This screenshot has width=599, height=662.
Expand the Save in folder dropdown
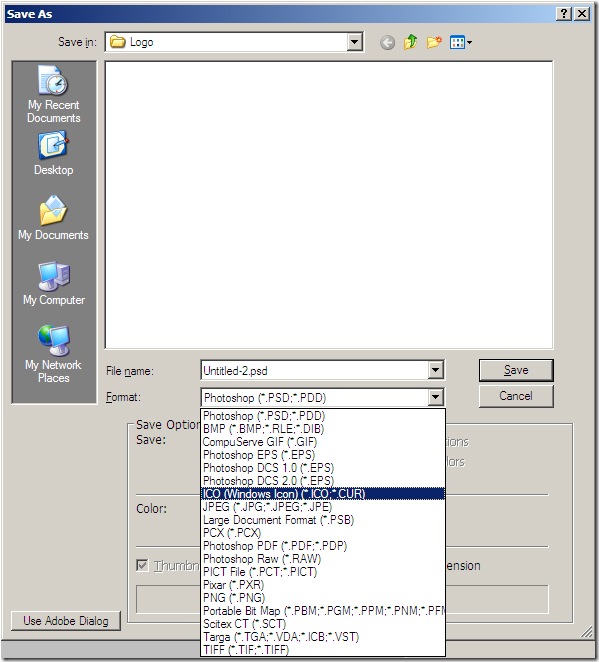coord(355,42)
